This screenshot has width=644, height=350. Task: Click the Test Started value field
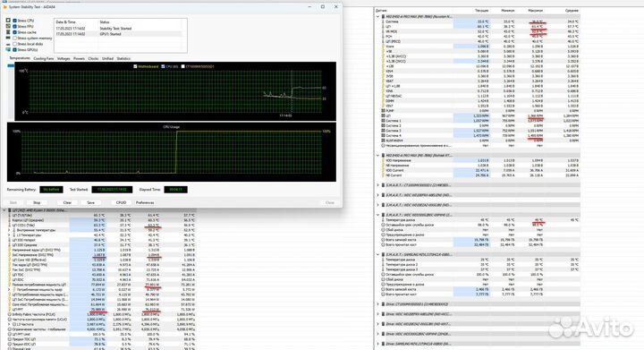click(x=112, y=190)
